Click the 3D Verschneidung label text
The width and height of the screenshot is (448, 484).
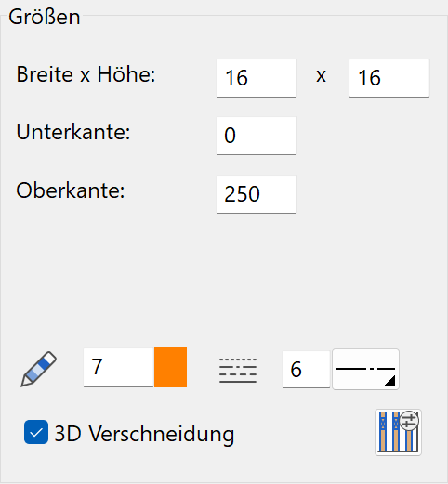(144, 434)
